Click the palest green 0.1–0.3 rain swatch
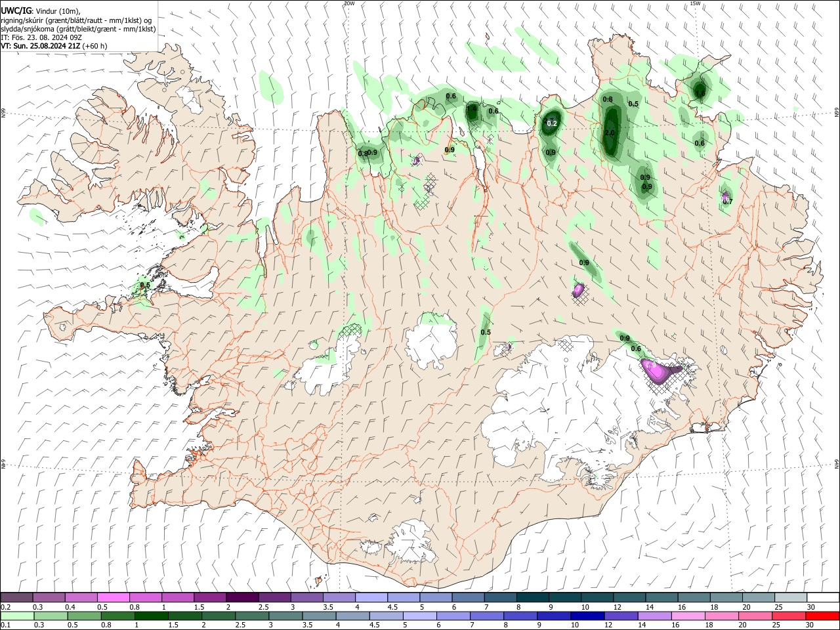This screenshot has width=840, height=630. pyautogui.click(x=17, y=616)
